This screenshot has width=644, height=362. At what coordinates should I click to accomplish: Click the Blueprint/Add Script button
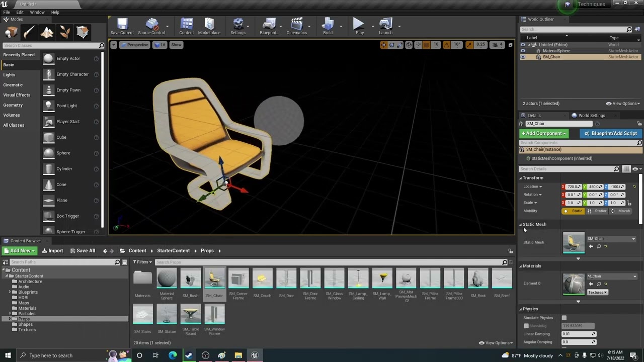610,134
